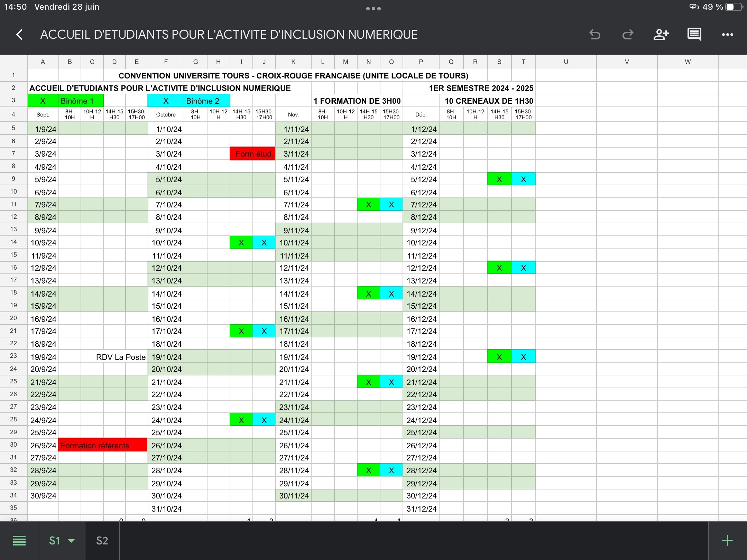
Task: Expand the S1 tab dropdown arrow
Action: pyautogui.click(x=72, y=541)
